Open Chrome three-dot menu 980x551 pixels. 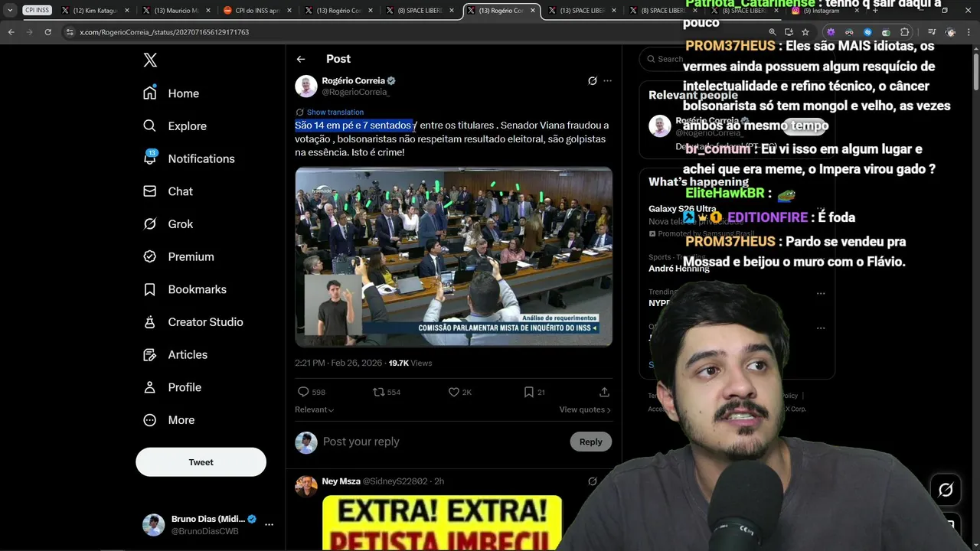click(x=969, y=32)
